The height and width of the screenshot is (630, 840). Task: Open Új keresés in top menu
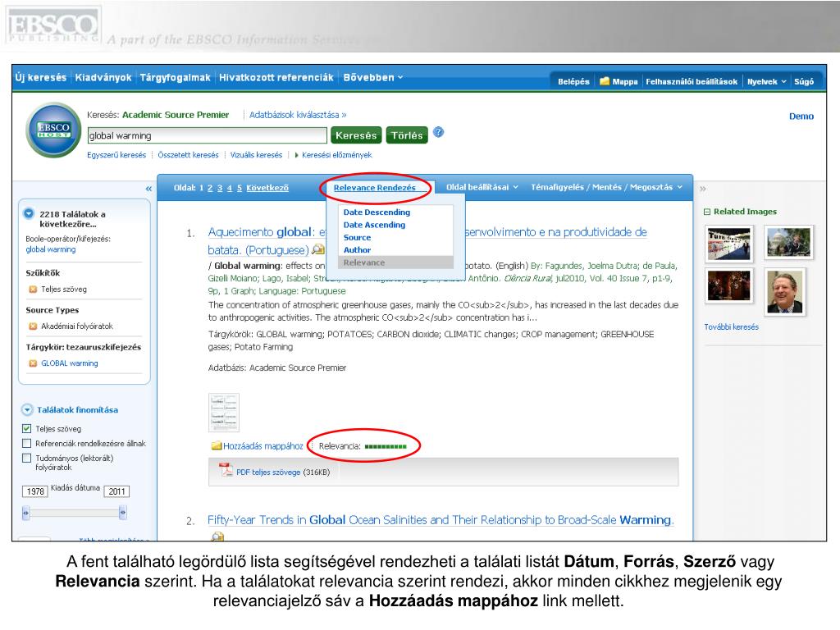(x=41, y=77)
